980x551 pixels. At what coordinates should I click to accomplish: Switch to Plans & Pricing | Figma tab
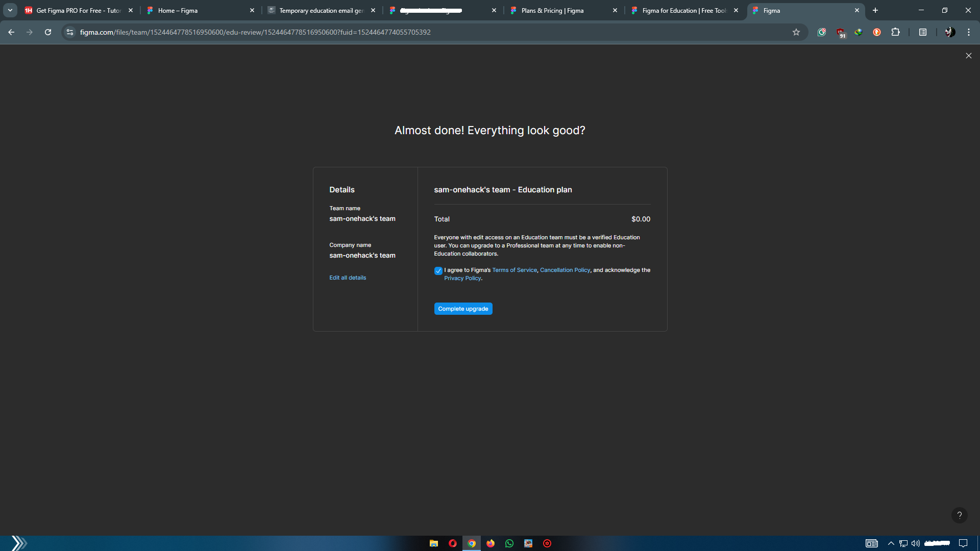564,10
